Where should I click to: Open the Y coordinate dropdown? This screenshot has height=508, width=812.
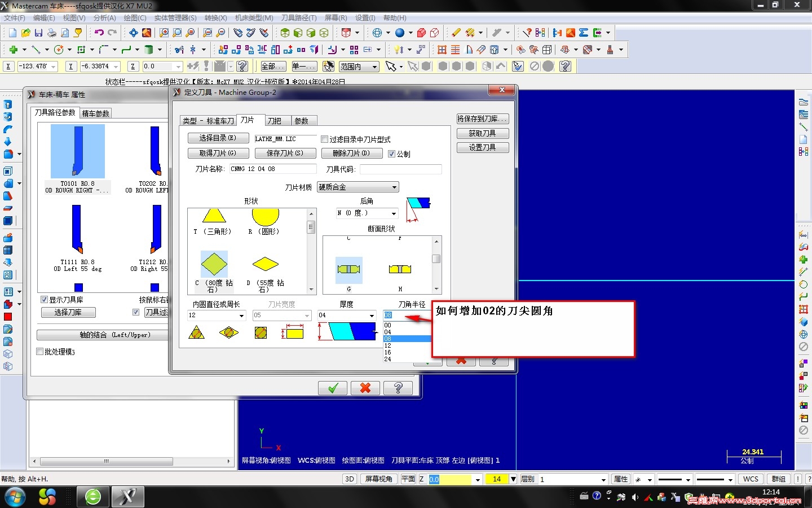[x=116, y=67]
